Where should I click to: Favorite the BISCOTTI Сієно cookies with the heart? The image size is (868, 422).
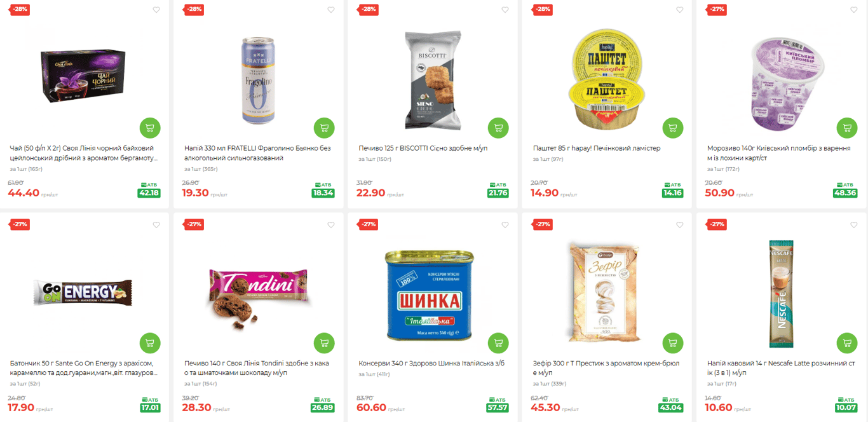pyautogui.click(x=505, y=10)
